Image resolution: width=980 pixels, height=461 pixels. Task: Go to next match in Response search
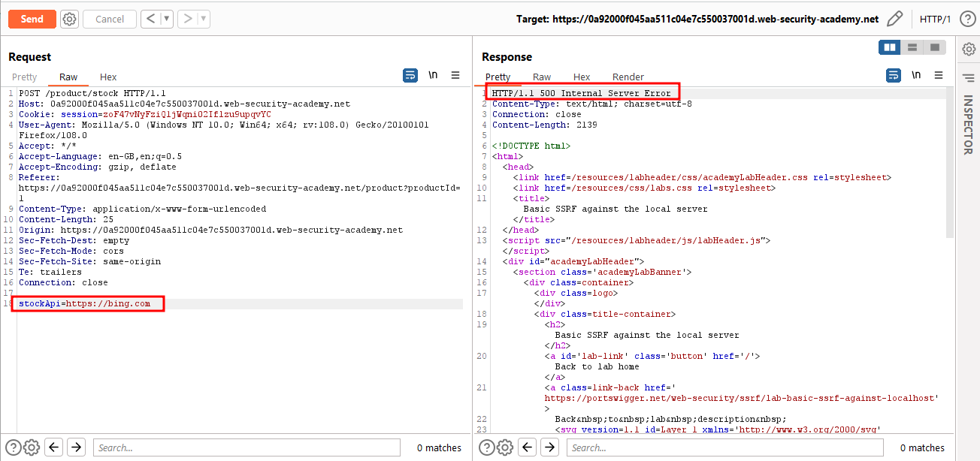point(550,447)
